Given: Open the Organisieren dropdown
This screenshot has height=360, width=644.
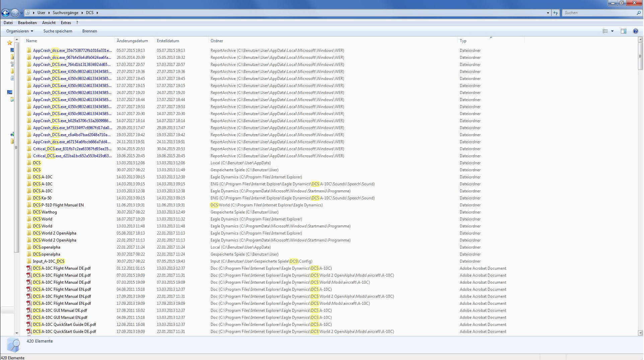Looking at the screenshot, I should 20,31.
